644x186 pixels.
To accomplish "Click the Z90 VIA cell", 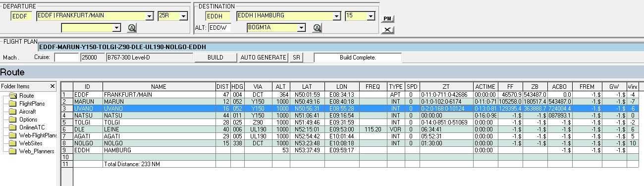I will click(257, 122).
